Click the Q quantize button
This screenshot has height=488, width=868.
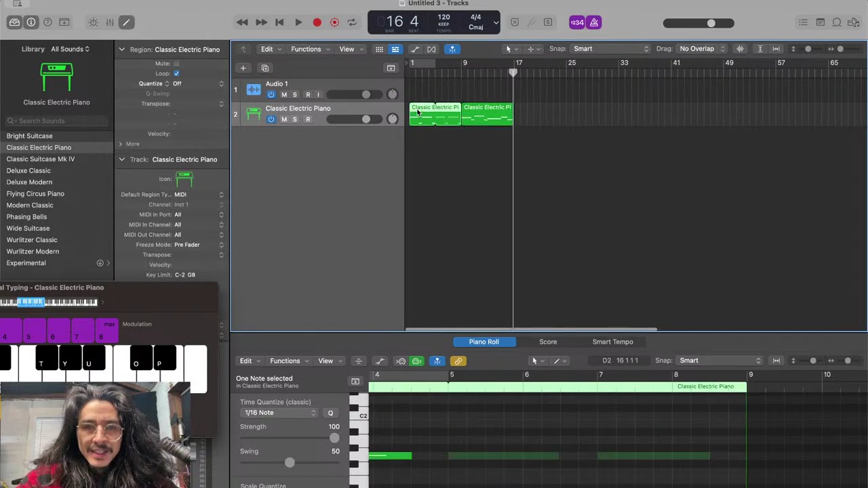(x=330, y=413)
